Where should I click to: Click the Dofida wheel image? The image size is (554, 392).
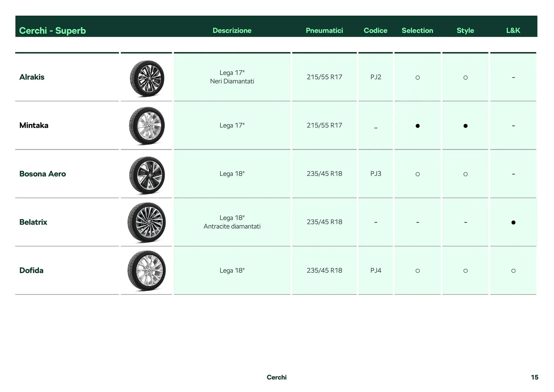[147, 271]
